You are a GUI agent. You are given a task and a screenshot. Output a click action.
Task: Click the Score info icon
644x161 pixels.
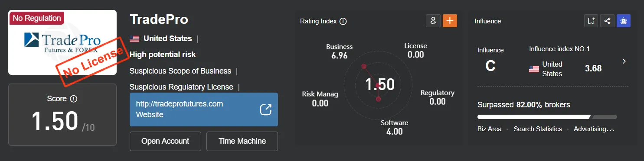[x=74, y=99]
